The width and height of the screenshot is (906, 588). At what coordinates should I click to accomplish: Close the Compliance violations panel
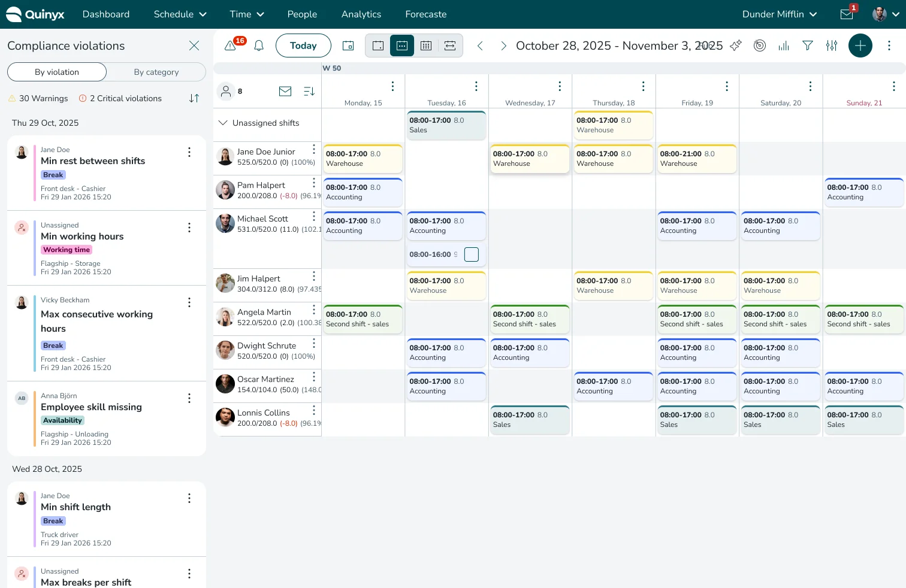coord(194,46)
